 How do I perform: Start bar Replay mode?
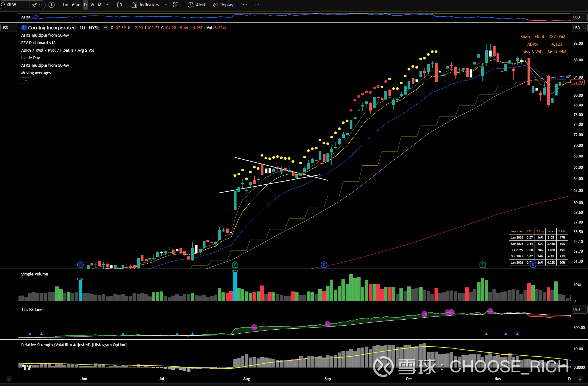(x=223, y=5)
